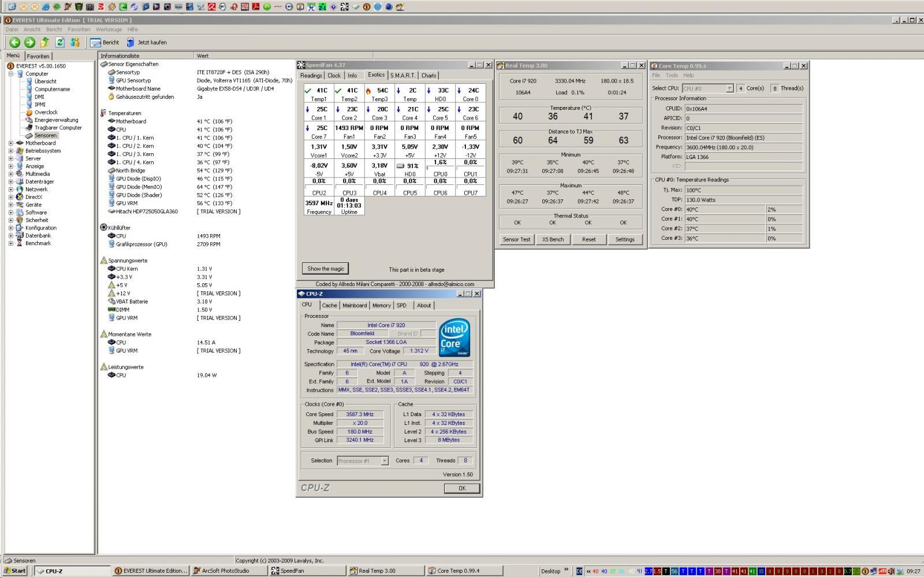Expand the Netzwerk tree node
The width and height of the screenshot is (924, 578).
tap(11, 190)
